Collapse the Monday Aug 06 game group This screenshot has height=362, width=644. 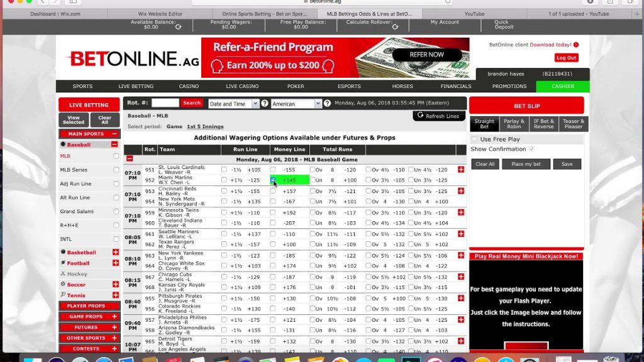click(130, 160)
